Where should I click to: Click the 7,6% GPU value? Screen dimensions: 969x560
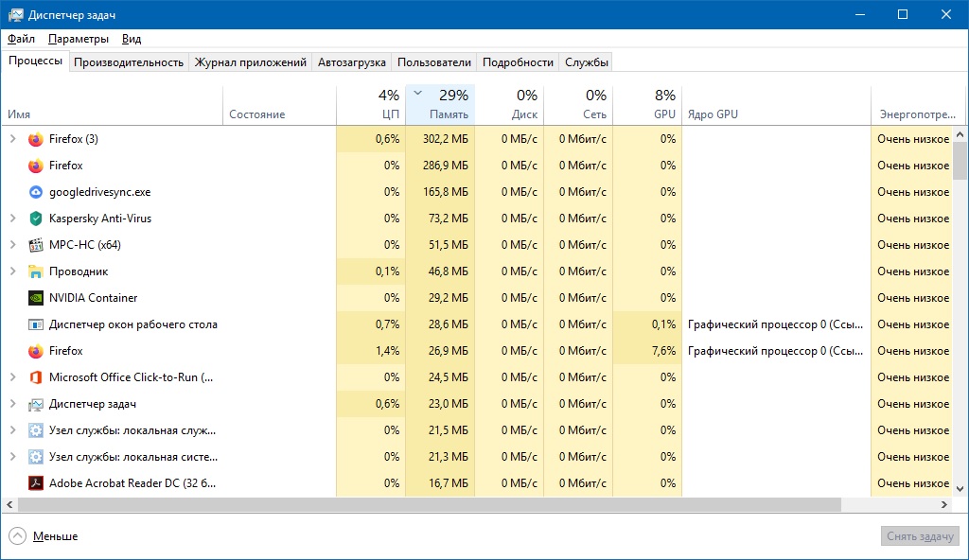pyautogui.click(x=663, y=351)
